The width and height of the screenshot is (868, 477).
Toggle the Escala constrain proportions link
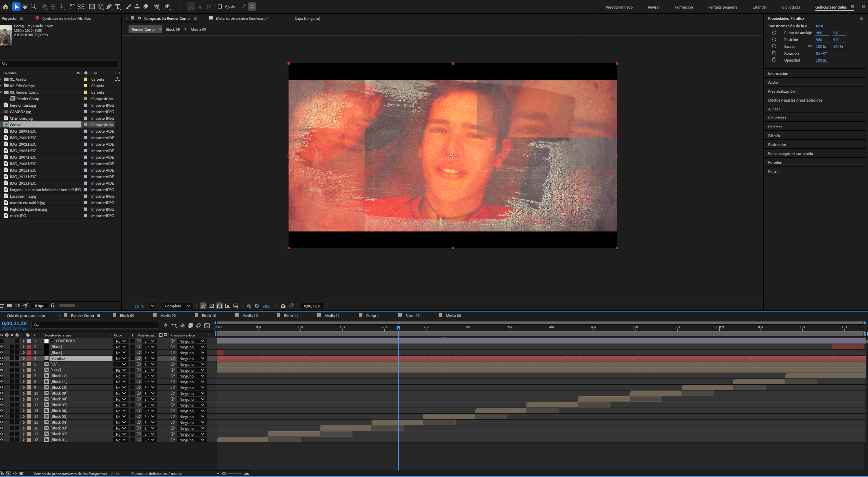pyautogui.click(x=810, y=46)
